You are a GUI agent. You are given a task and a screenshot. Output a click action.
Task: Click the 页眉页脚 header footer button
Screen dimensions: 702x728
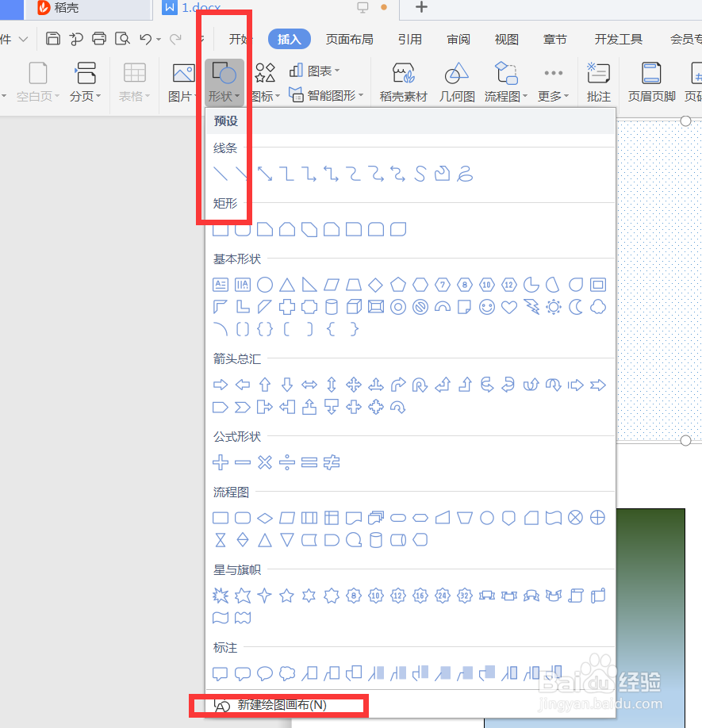651,82
